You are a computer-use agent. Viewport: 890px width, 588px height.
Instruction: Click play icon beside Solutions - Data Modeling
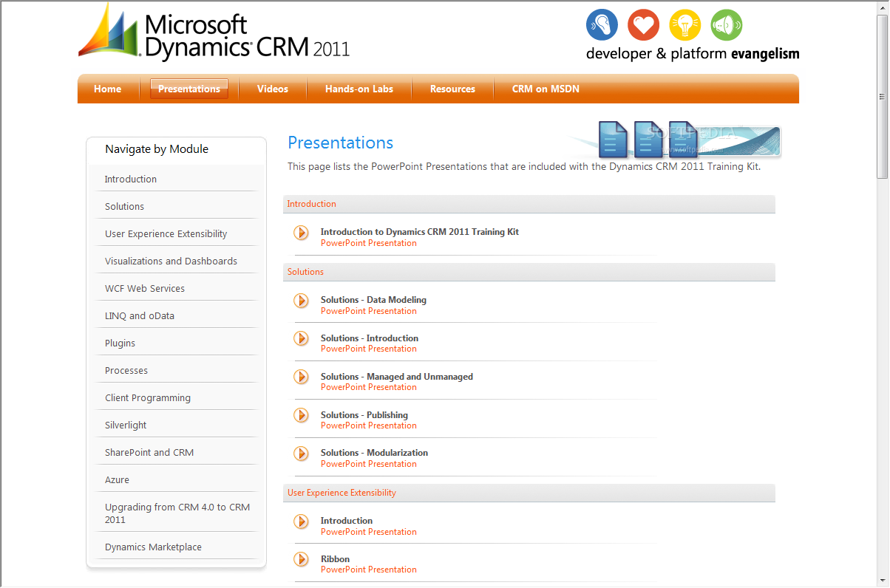[301, 300]
